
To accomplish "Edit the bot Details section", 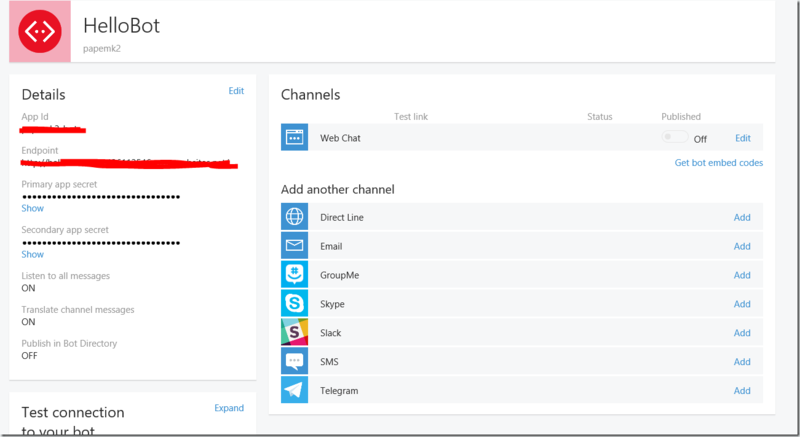I will tap(236, 91).
